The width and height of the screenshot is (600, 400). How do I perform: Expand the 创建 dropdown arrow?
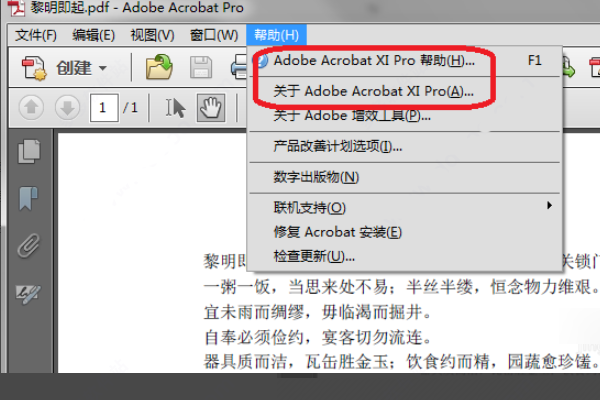tap(103, 69)
